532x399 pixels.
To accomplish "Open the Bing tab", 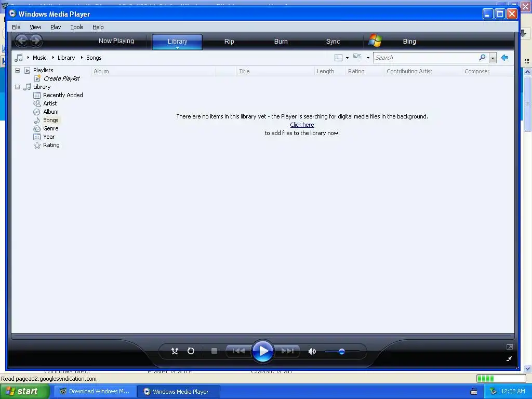I will pyautogui.click(x=409, y=42).
